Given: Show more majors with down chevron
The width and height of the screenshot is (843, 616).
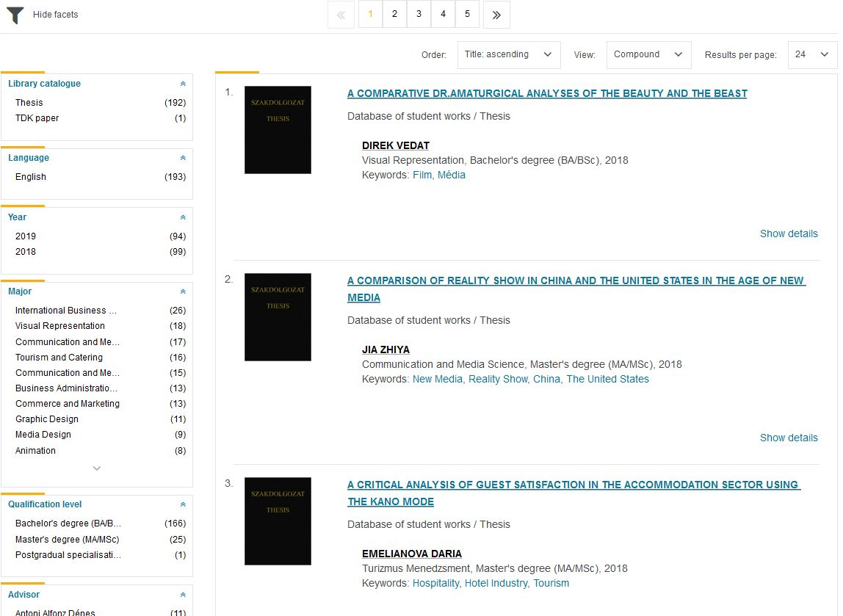Looking at the screenshot, I should [x=96, y=468].
